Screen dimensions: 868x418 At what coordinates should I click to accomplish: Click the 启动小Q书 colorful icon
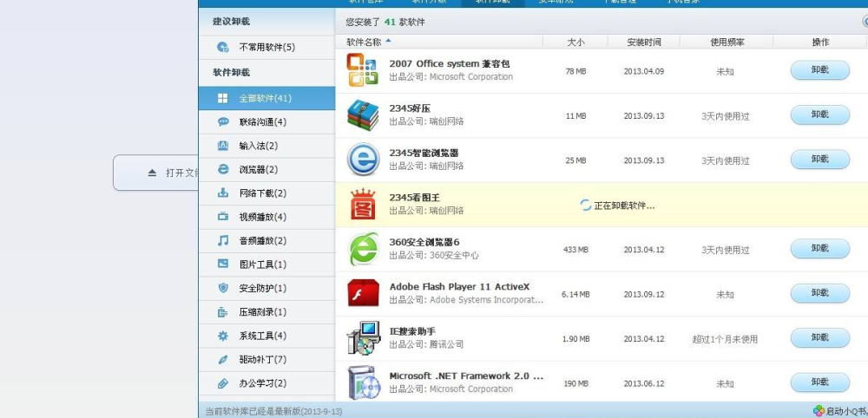tap(819, 411)
